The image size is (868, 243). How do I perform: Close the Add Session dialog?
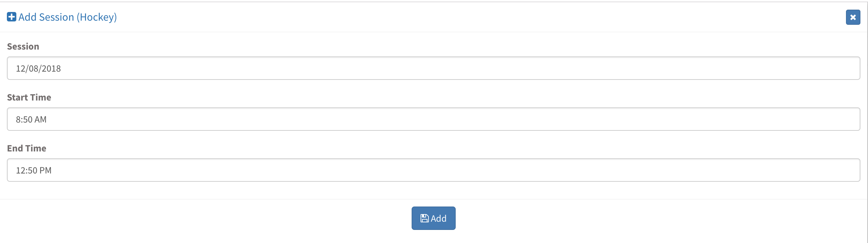[x=853, y=17]
